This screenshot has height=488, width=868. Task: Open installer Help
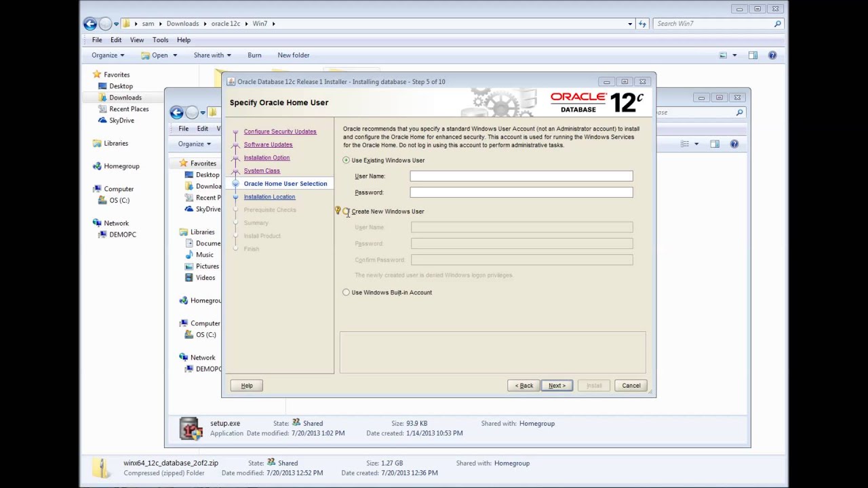pyautogui.click(x=247, y=386)
